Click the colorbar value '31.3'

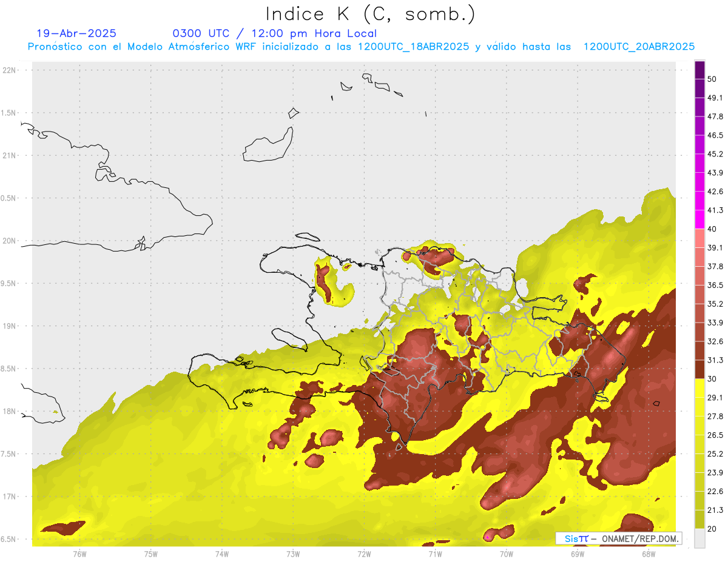[x=715, y=360]
